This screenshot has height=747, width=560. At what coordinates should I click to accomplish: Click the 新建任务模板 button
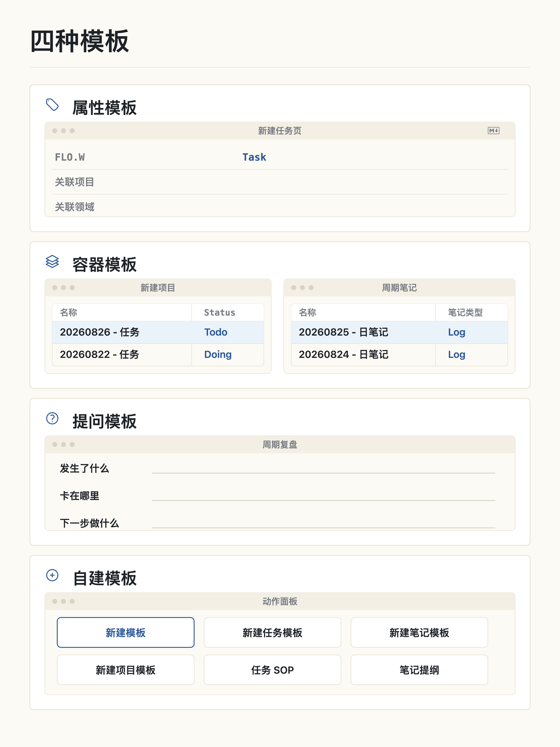(272, 632)
